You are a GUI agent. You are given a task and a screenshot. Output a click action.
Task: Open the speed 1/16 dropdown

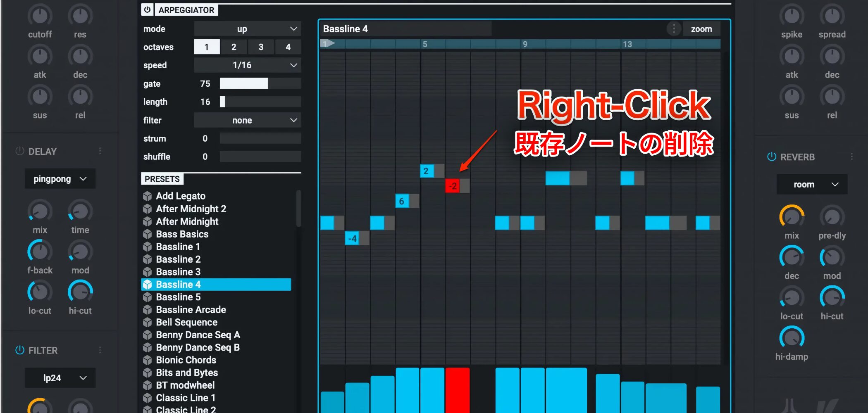(x=247, y=65)
